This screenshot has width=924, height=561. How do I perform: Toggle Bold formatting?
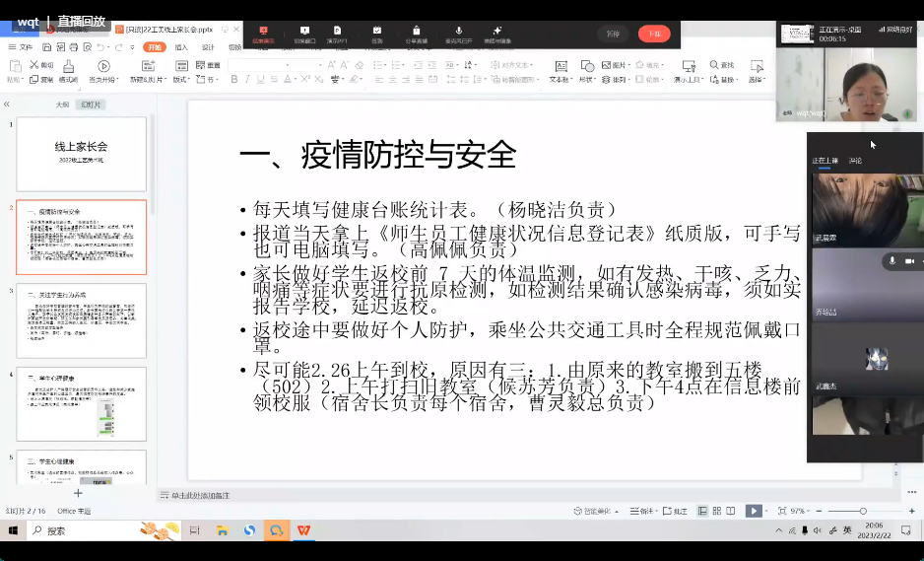[233, 79]
